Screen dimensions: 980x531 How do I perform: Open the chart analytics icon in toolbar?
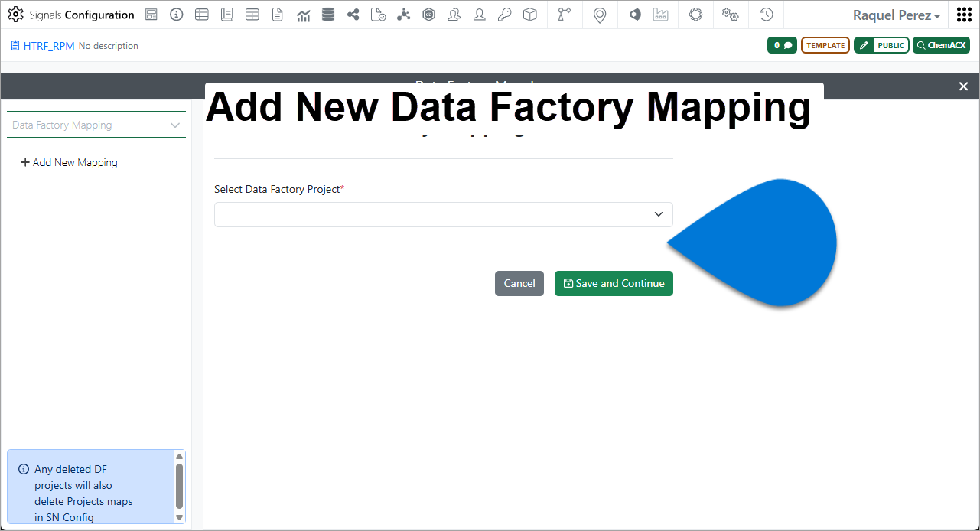(303, 15)
